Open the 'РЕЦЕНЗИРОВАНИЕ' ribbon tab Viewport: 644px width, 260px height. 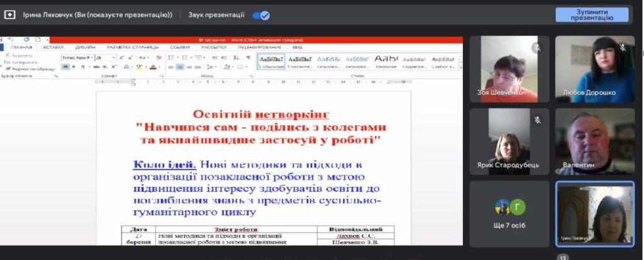click(260, 47)
